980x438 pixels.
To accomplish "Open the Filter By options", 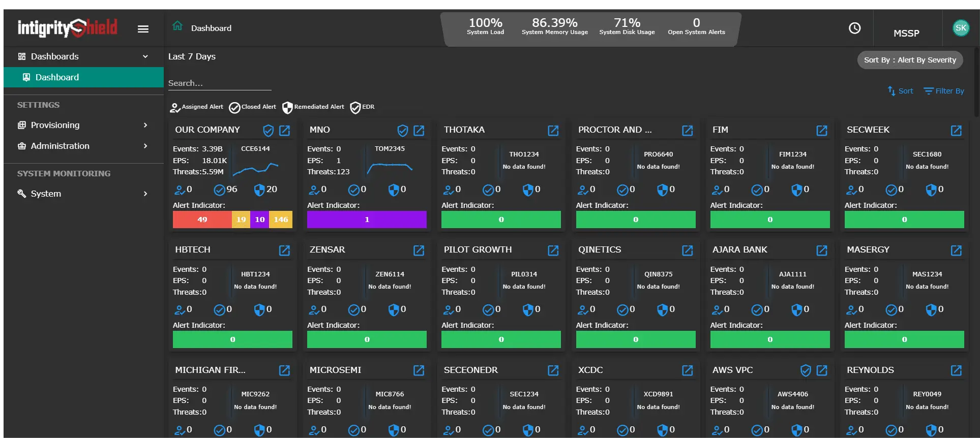I will 944,91.
